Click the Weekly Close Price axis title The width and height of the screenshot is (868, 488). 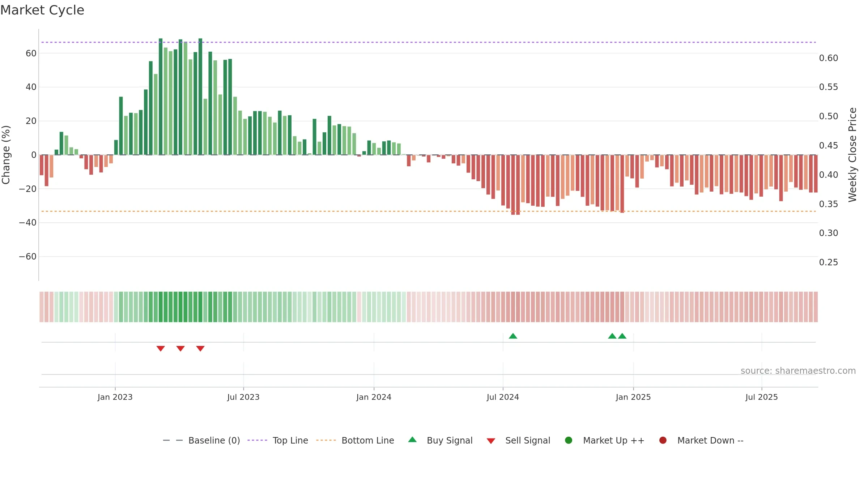point(852,155)
